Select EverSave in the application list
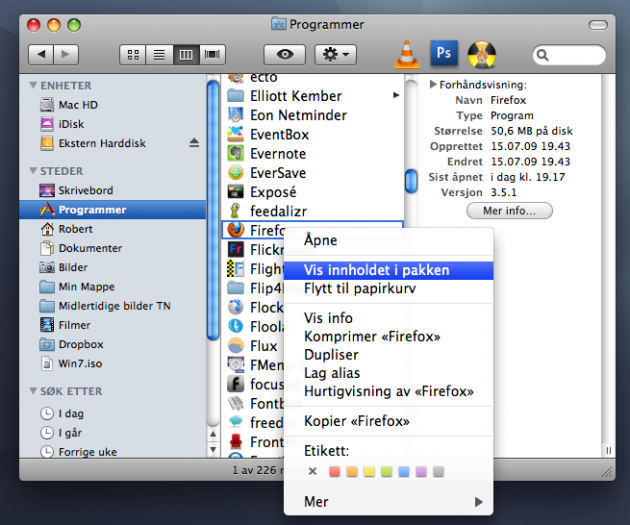The height and width of the screenshot is (525, 630). click(312, 173)
